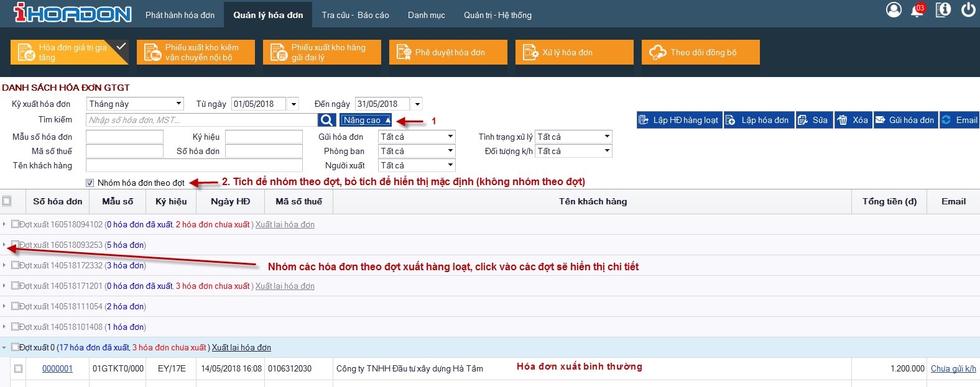Tick checkbox for invoice 0000001 row
980x387 pixels.
18,368
